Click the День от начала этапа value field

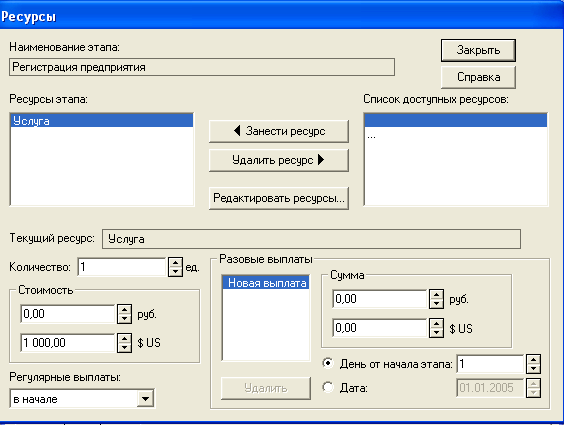490,364
